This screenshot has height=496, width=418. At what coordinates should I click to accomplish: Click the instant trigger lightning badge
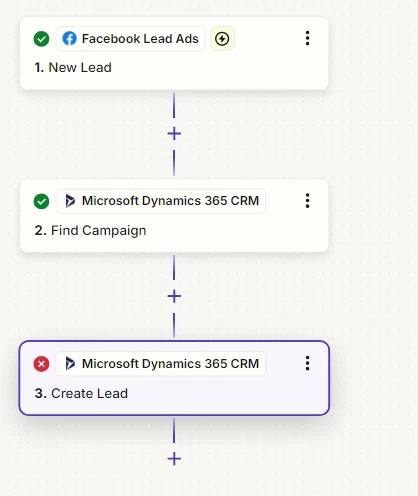222,39
